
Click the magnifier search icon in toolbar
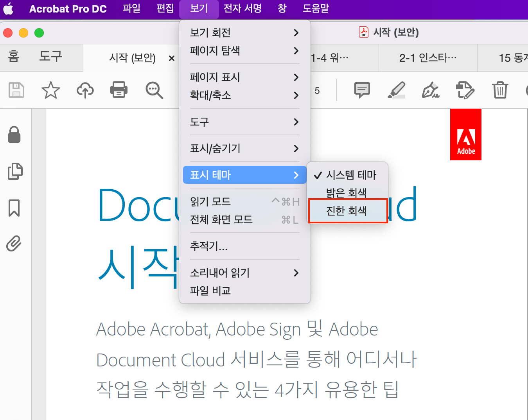click(x=154, y=90)
